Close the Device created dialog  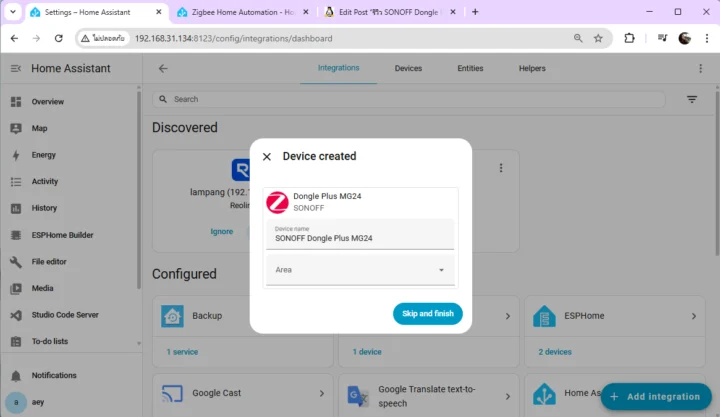[x=266, y=157]
